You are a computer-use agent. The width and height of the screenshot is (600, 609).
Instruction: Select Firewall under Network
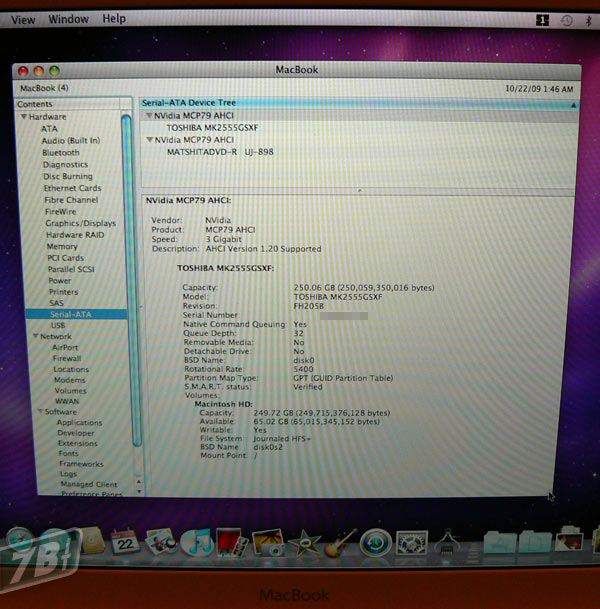[67, 358]
